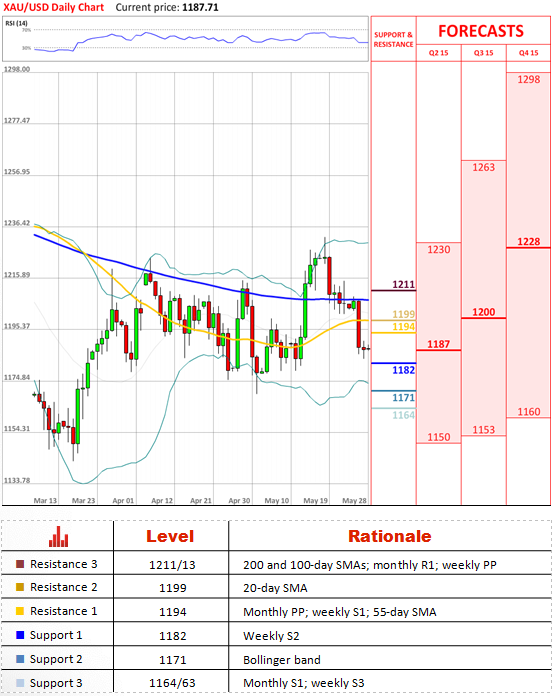Click the Resistance 1 yellow color square
The width and height of the screenshot is (554, 696).
pos(20,611)
